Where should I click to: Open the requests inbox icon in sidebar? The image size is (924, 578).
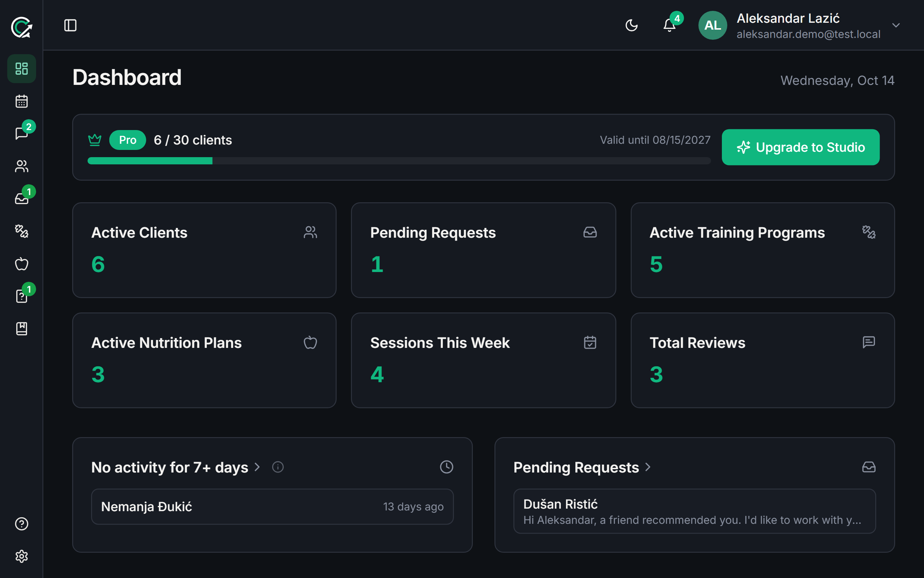pos(21,199)
